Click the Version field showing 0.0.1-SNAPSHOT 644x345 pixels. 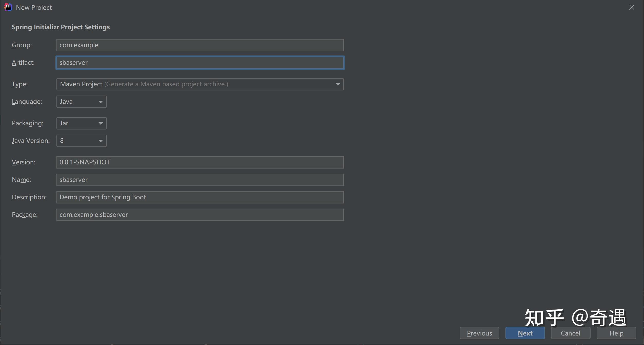tap(200, 162)
